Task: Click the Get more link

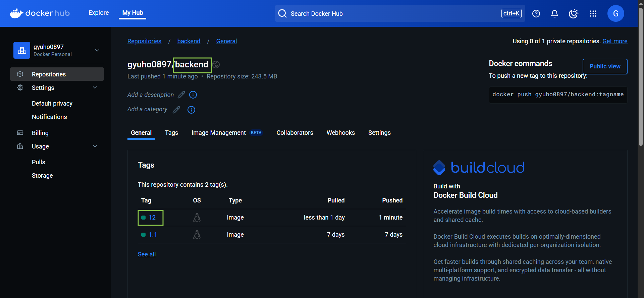Action: pyautogui.click(x=615, y=41)
